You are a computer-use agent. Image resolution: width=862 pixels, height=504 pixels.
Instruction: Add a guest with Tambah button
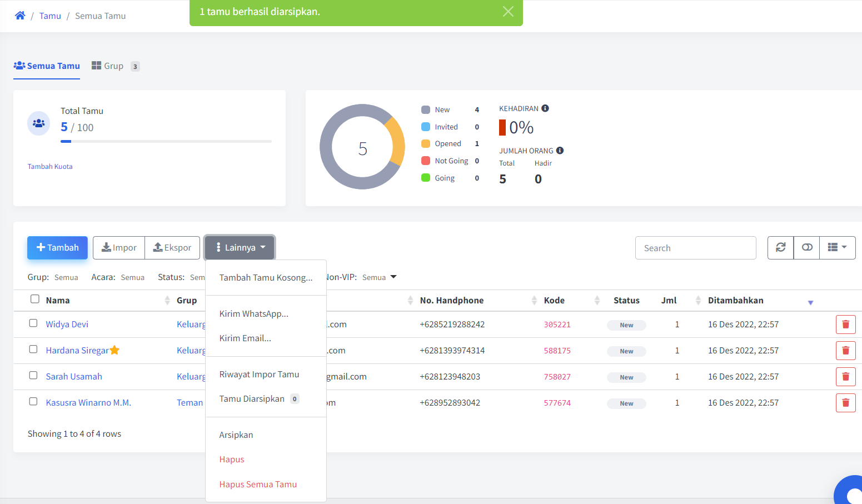click(57, 248)
